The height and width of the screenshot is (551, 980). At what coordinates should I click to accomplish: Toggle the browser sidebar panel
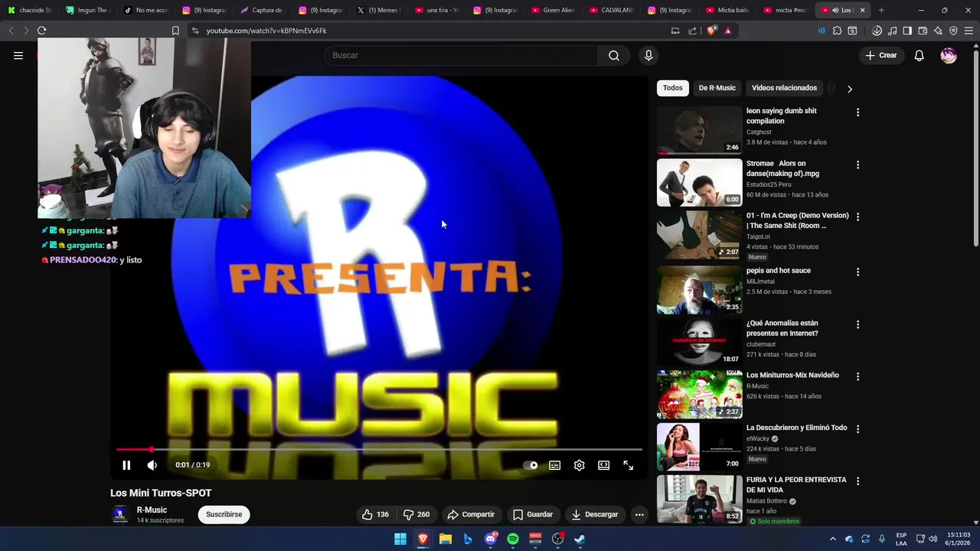[x=907, y=31]
